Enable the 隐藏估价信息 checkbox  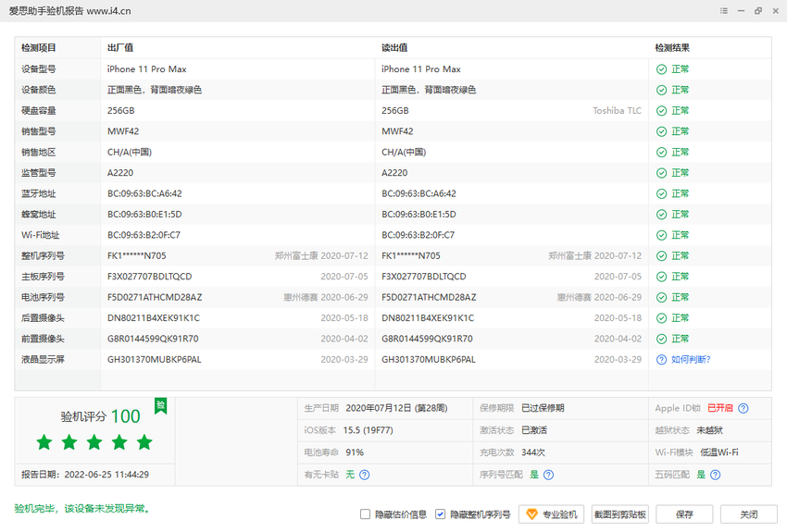point(366,514)
